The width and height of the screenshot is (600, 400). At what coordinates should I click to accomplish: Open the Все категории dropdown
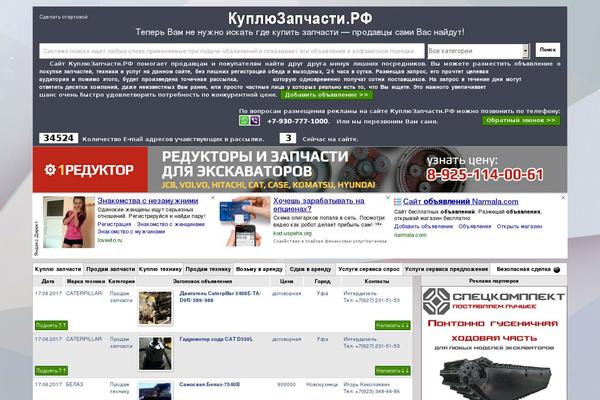[x=478, y=51]
